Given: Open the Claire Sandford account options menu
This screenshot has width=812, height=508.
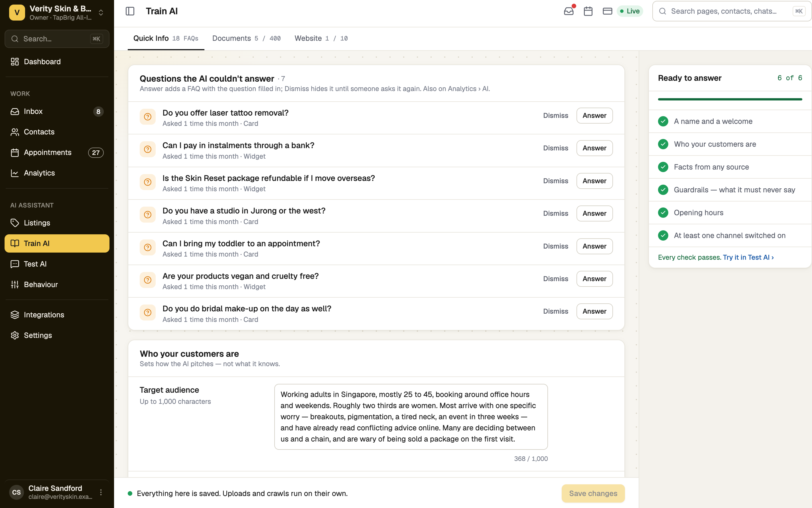Looking at the screenshot, I should point(101,492).
